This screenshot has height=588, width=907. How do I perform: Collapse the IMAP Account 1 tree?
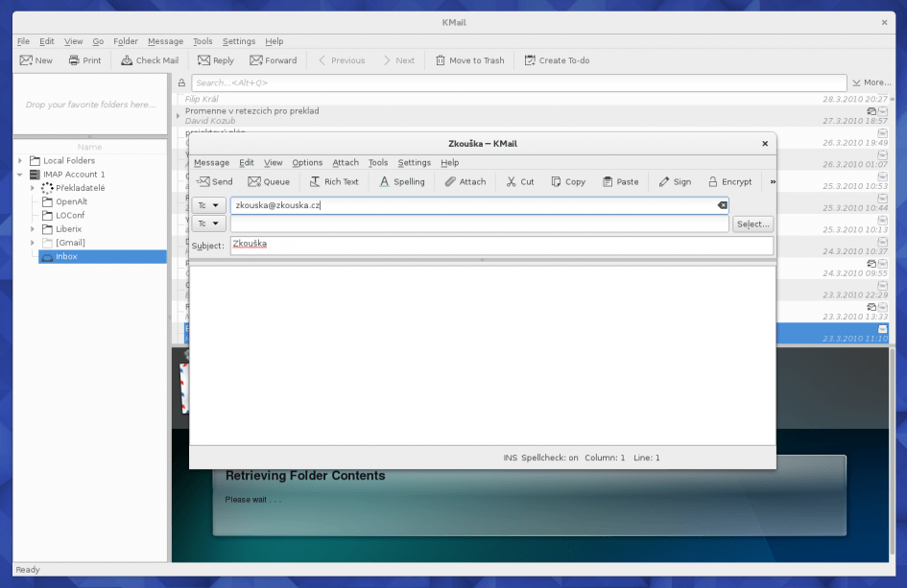[x=20, y=175]
